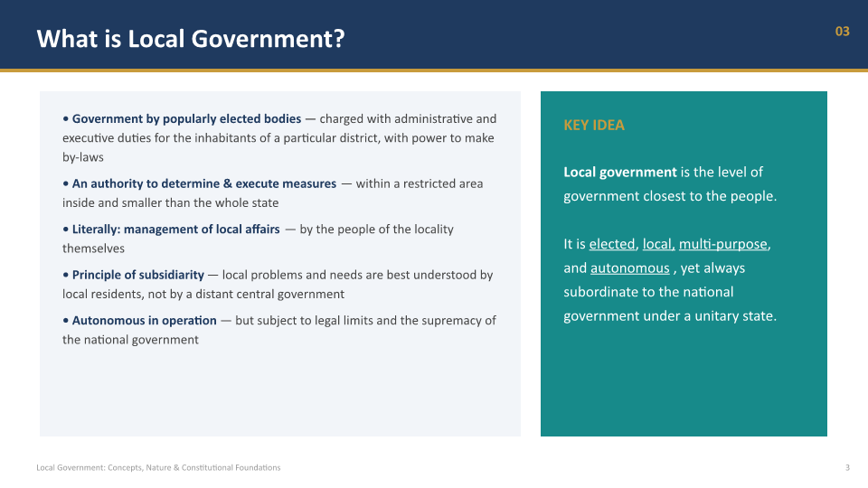Click "Literally: management of local affairs" text
This screenshot has width=868, height=488.
176,230
